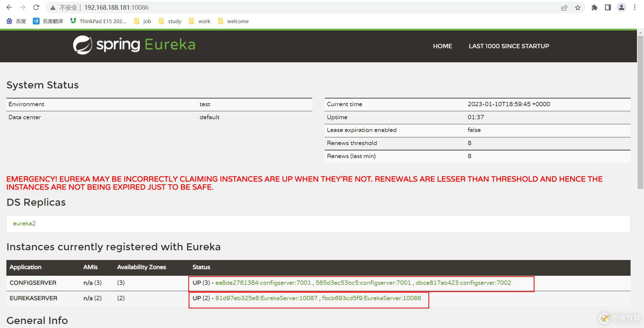The image size is (644, 328).
Task: Click the Renews threshold label
Action: [352, 143]
